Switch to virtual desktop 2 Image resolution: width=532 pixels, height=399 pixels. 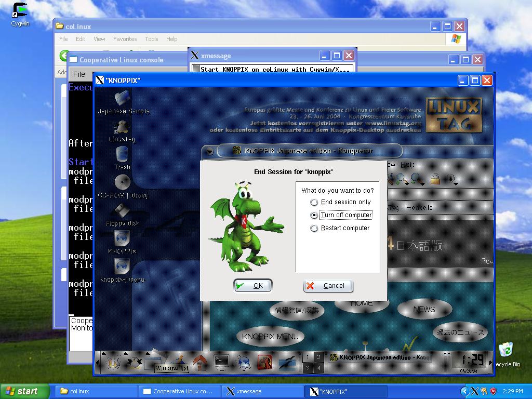point(318,357)
